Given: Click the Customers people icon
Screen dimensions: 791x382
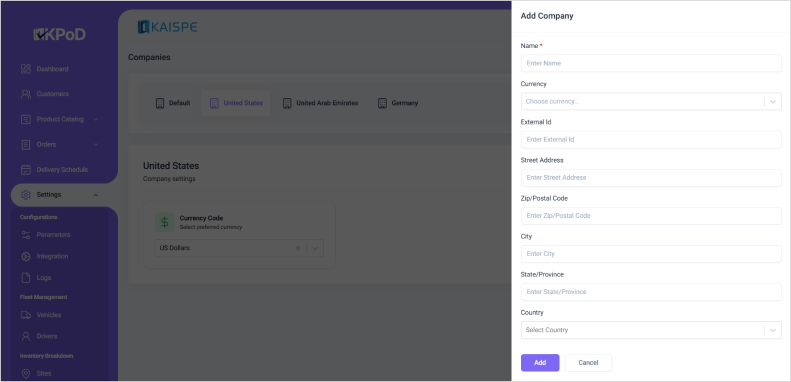Looking at the screenshot, I should pos(26,94).
